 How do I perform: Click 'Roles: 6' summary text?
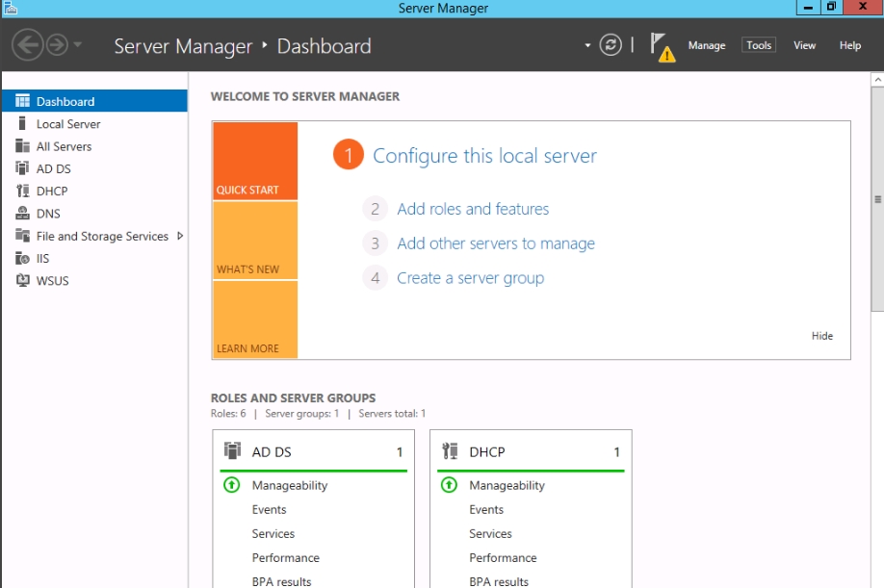[228, 414]
